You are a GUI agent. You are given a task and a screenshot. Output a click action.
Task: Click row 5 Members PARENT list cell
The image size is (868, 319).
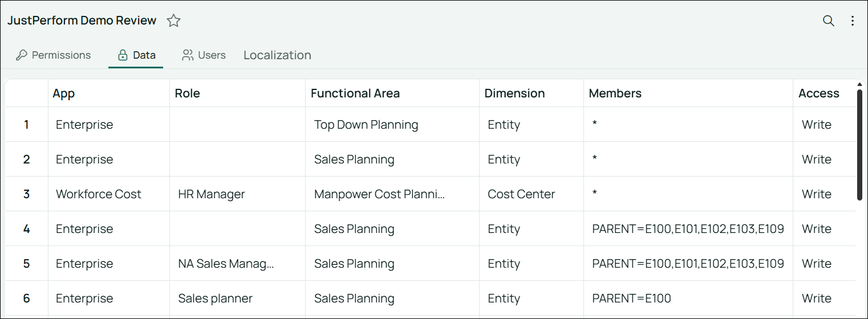tap(688, 263)
